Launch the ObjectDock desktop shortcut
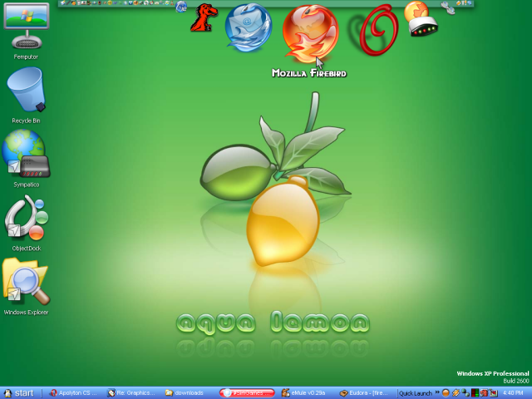The image size is (532, 399). click(x=26, y=220)
